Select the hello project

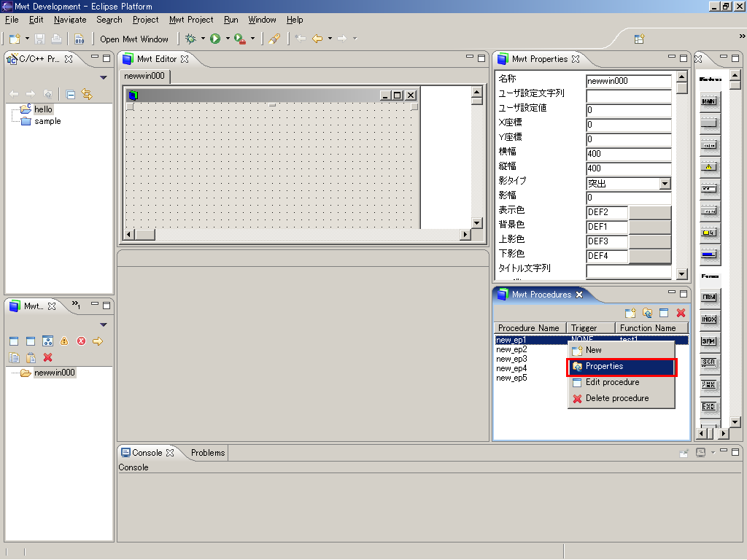click(x=43, y=109)
